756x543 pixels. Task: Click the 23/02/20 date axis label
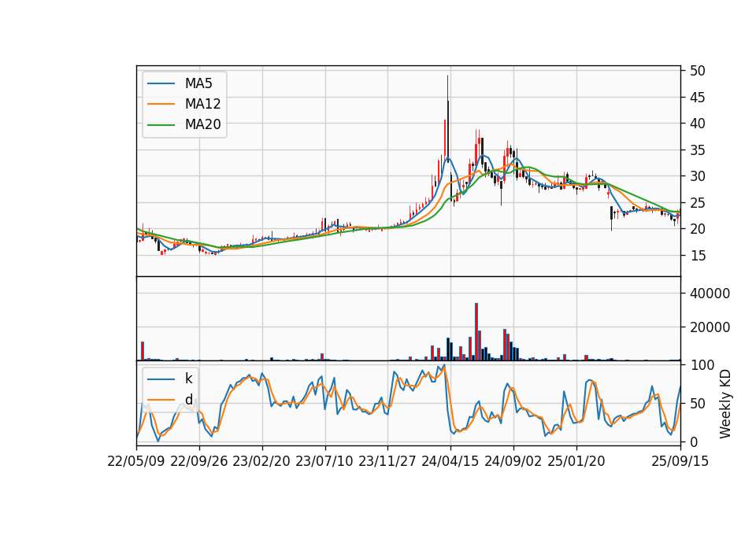coord(261,462)
